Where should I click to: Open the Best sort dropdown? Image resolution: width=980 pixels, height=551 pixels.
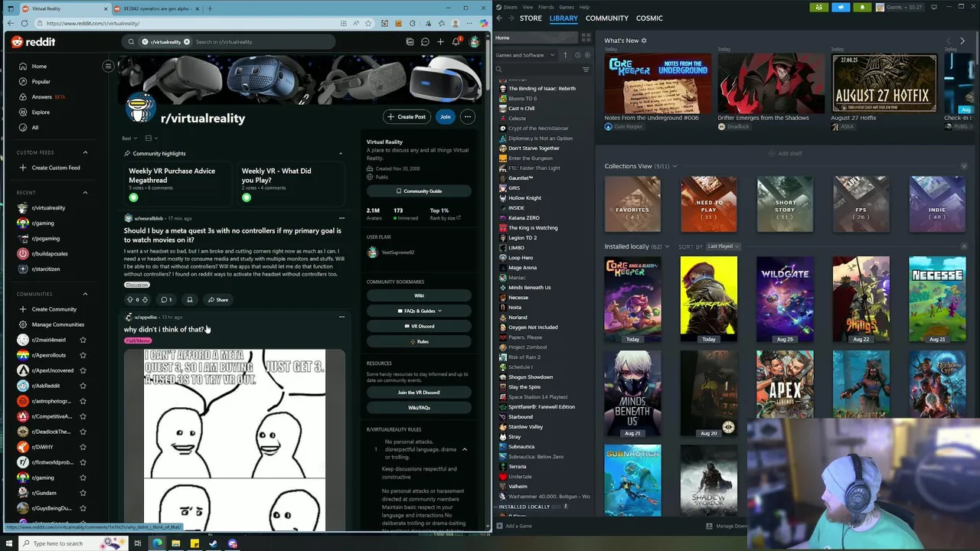pos(129,139)
